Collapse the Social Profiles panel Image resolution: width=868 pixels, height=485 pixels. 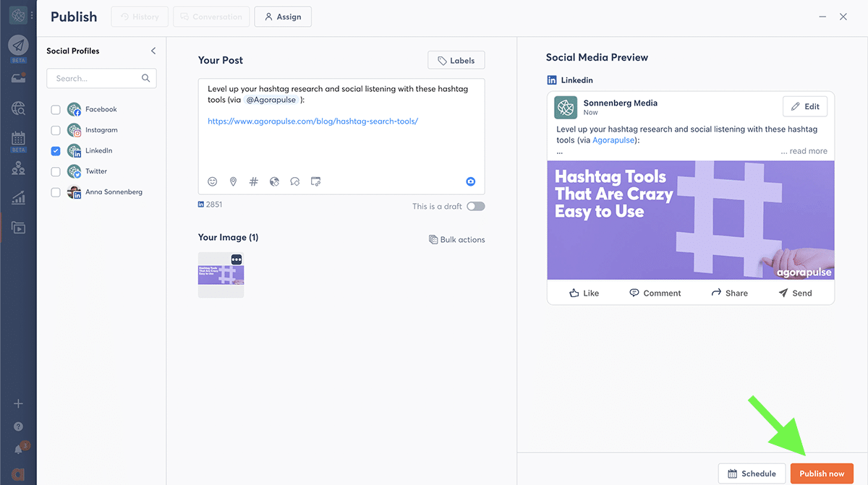click(153, 51)
